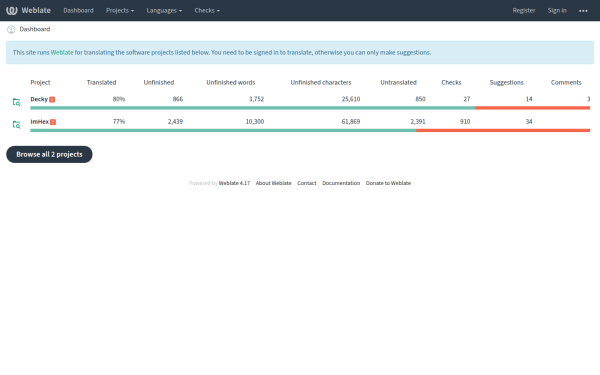Open the Donate to Weblate footer link
This screenshot has height=375, width=600.
(388, 183)
